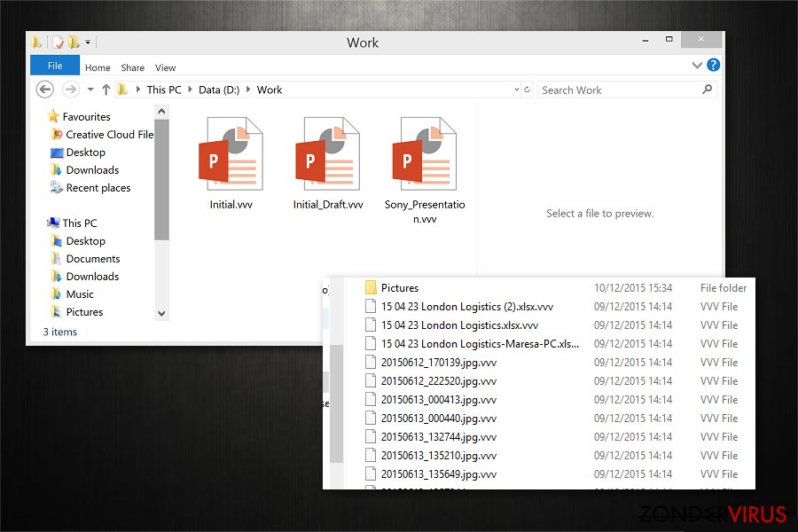Image resolution: width=798 pixels, height=532 pixels.
Task: Select the Initial_Draft.vvv file icon
Action: [327, 155]
